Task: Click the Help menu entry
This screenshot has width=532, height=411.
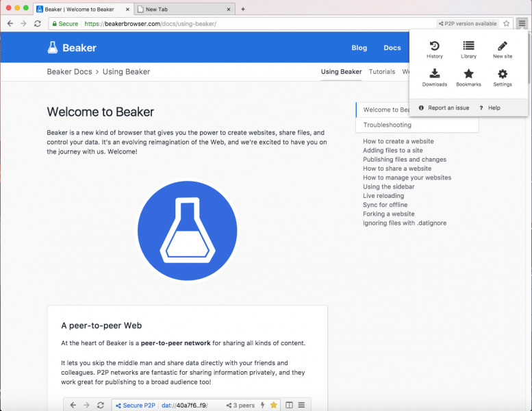Action: [490, 108]
